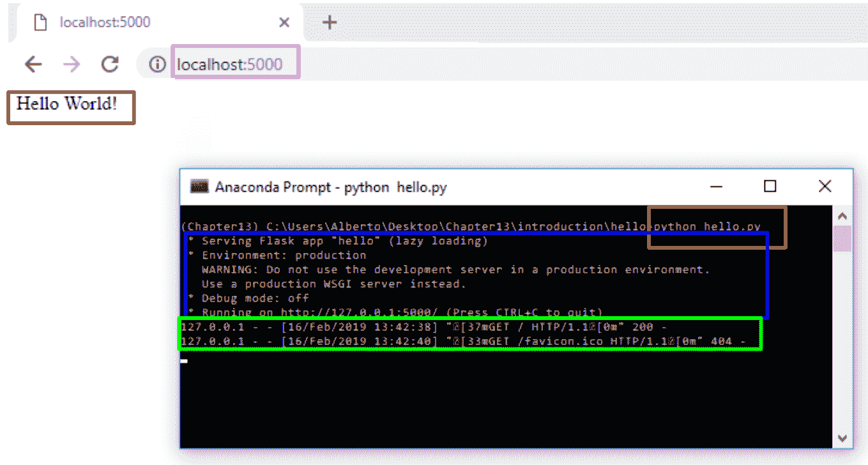
Task: Select the localhost:5000 browser tab
Action: (x=105, y=23)
